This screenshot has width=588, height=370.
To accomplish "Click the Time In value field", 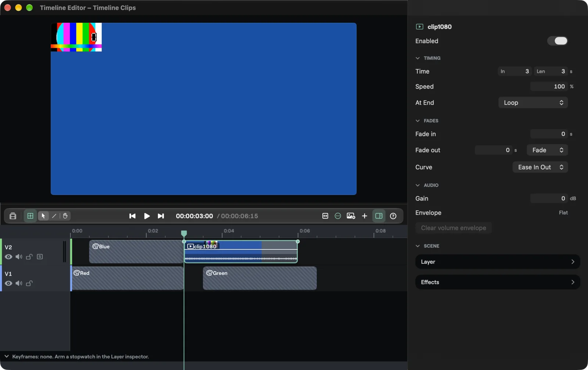I will click(x=515, y=71).
